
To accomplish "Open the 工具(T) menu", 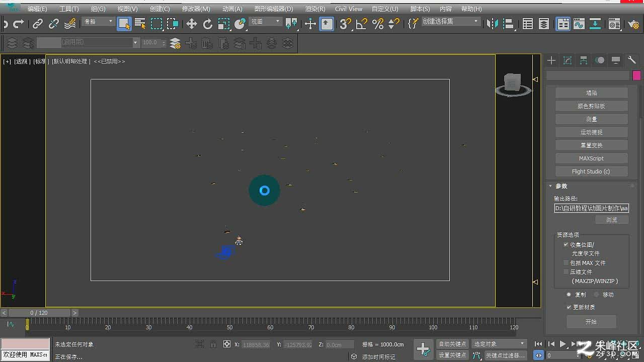I will coord(69,9).
